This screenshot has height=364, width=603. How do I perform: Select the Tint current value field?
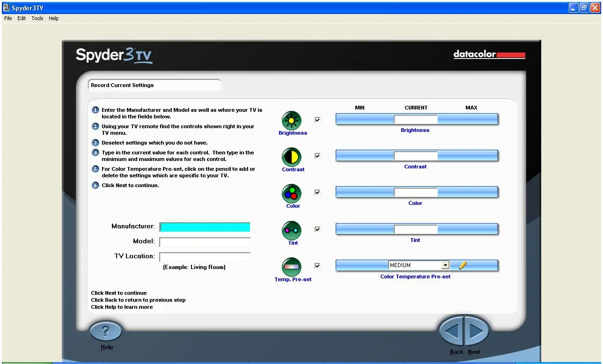coord(416,229)
